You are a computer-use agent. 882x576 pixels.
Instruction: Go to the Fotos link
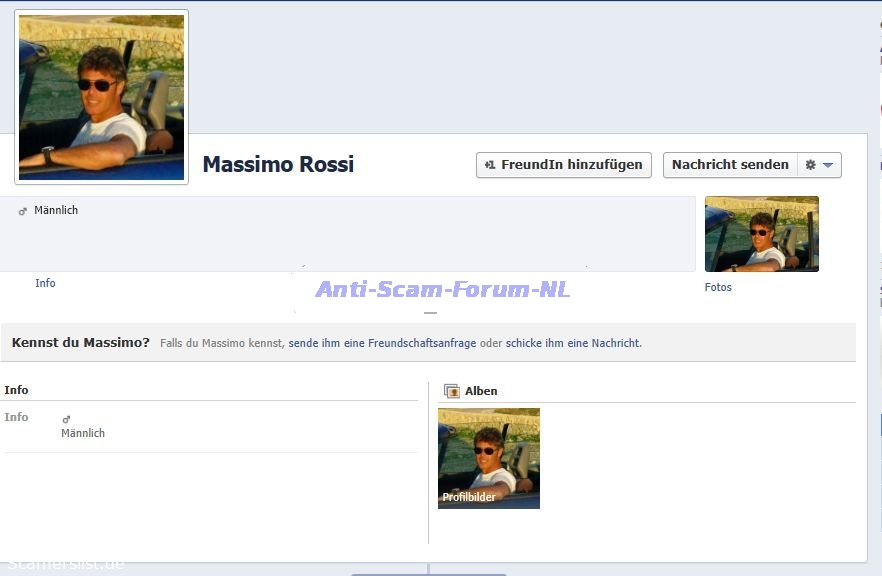(x=718, y=287)
